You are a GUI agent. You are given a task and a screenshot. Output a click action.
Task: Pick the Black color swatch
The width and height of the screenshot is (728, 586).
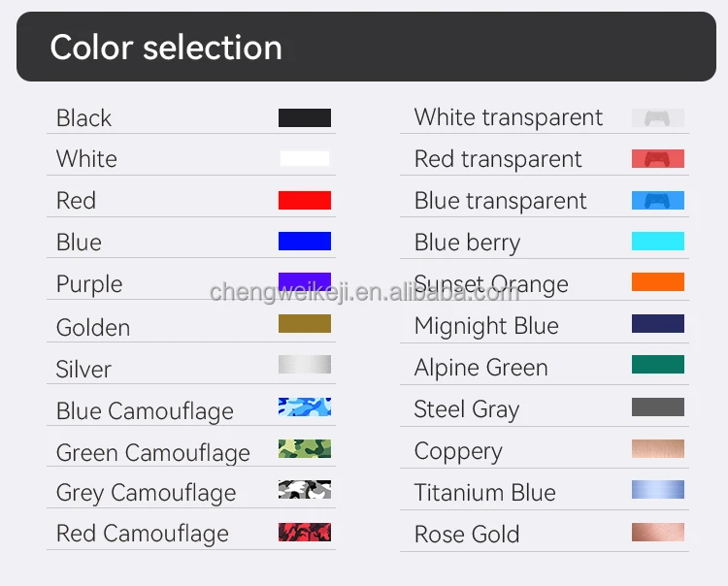(305, 117)
